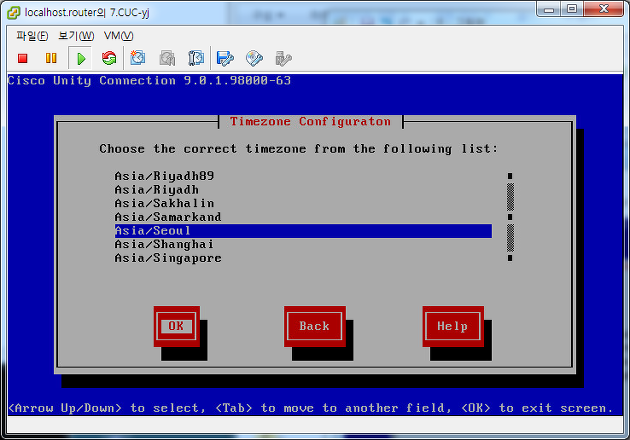Click the floppy drive connect icon
The height and width of the screenshot is (440, 630).
[225, 59]
